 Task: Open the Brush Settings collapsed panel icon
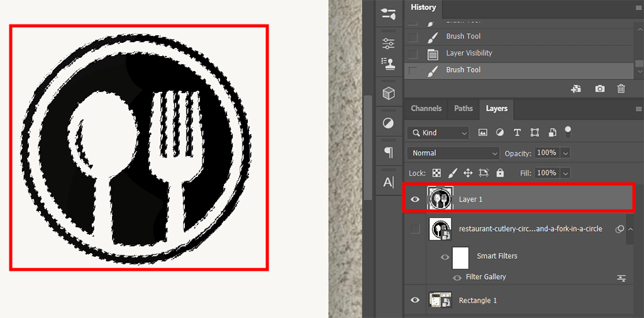point(388,14)
